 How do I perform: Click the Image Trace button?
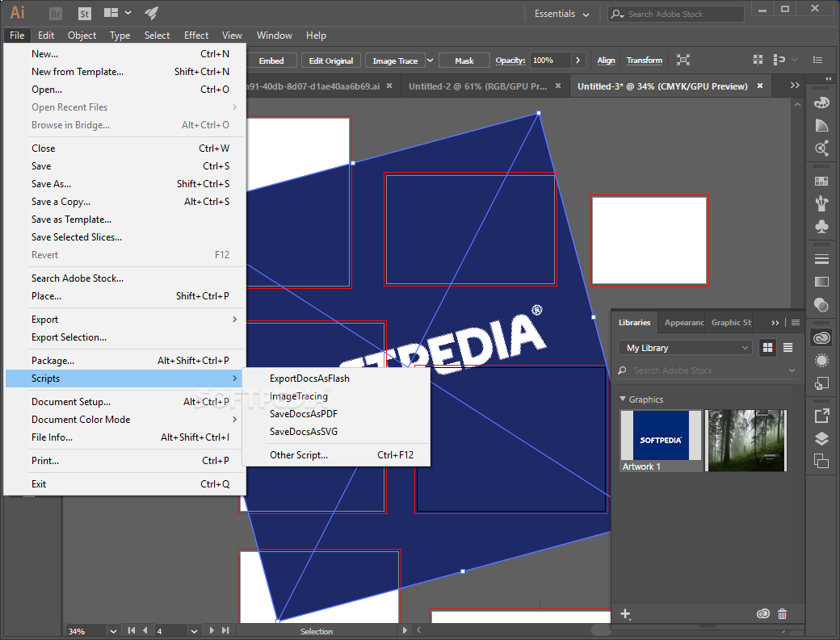pyautogui.click(x=395, y=61)
